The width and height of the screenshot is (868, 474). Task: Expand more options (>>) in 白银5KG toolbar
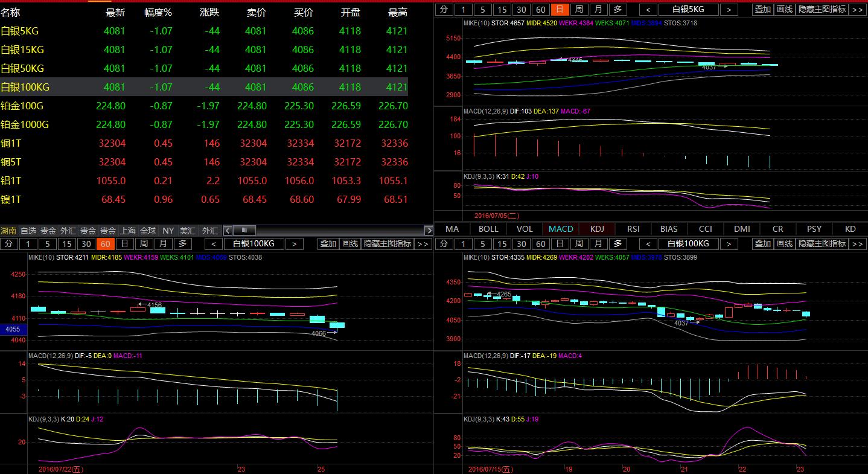857,9
